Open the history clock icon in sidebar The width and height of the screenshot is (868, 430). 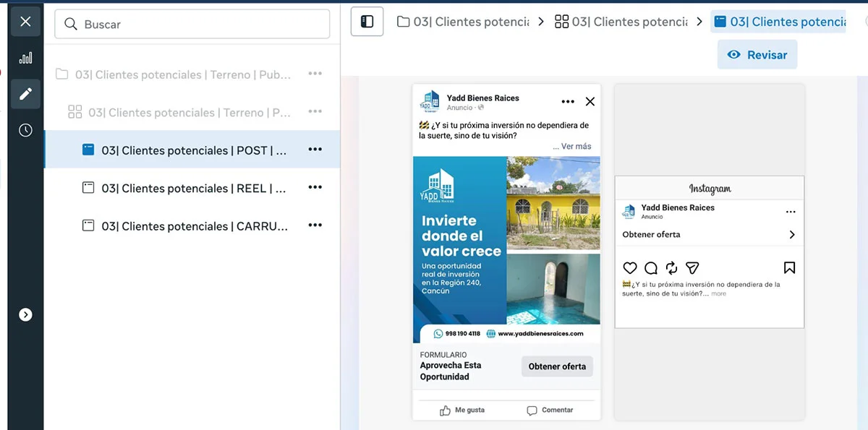pyautogui.click(x=25, y=130)
